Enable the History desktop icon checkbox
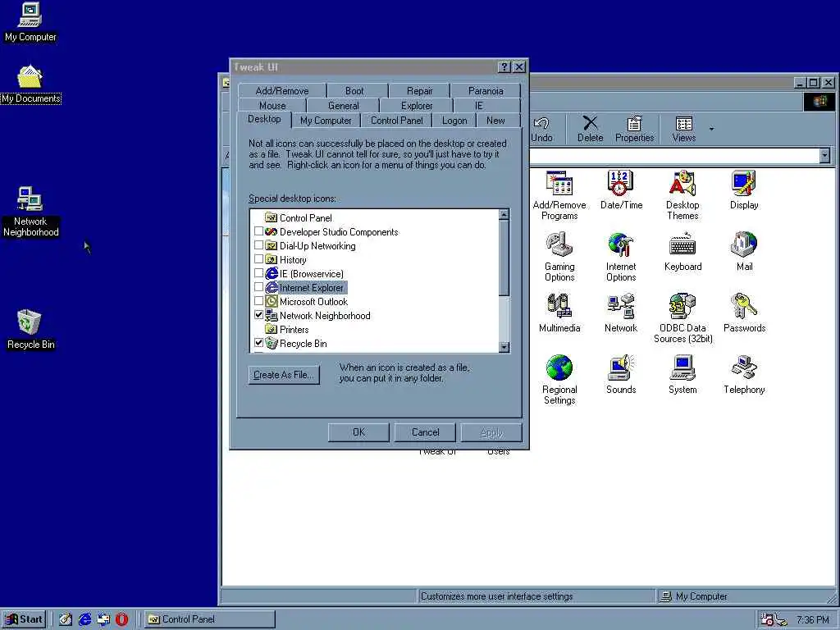840x630 pixels. 258,259
